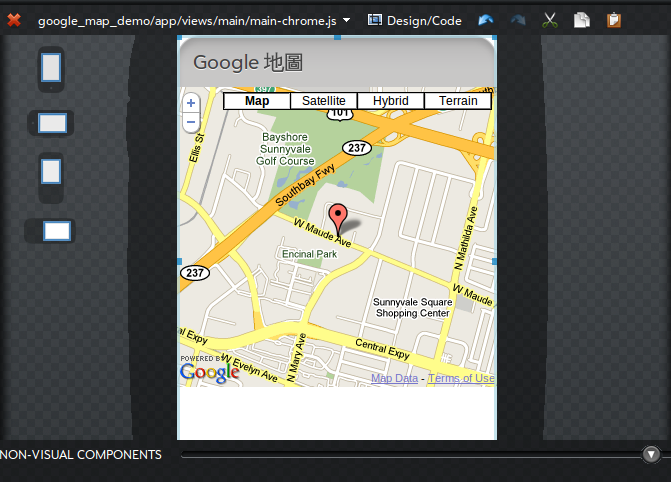
Task: Click the Redo arrow icon
Action: pos(518,20)
